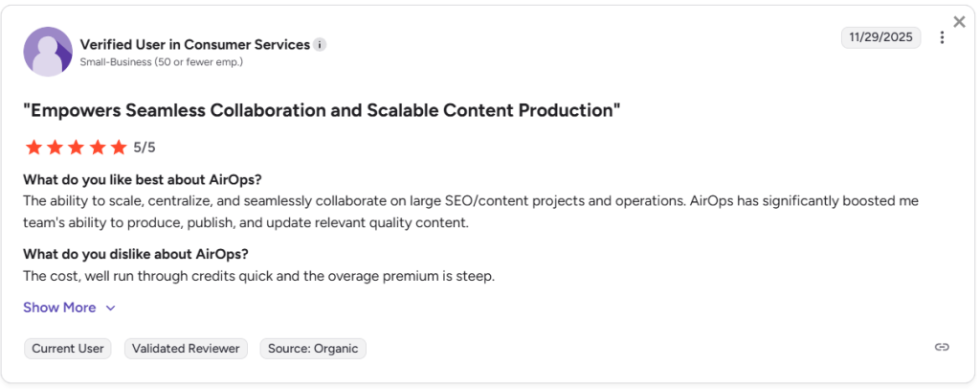Image resolution: width=980 pixels, height=389 pixels.
Task: Click the fourth orange rating star
Action: pos(97,148)
